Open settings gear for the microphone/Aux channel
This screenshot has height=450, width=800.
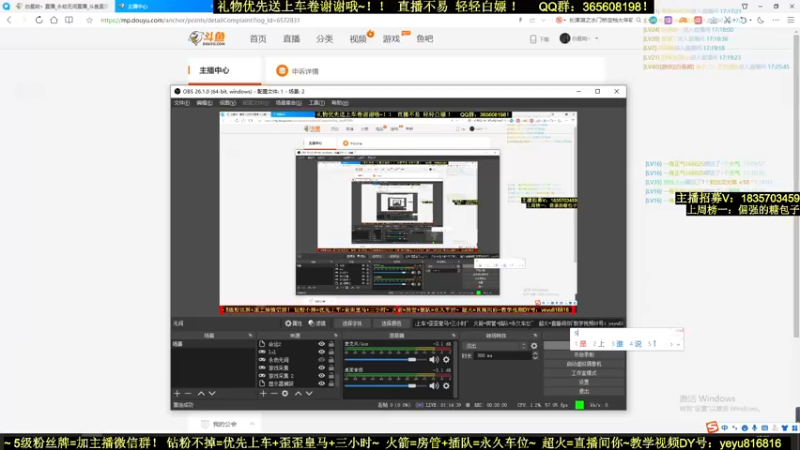(446, 360)
